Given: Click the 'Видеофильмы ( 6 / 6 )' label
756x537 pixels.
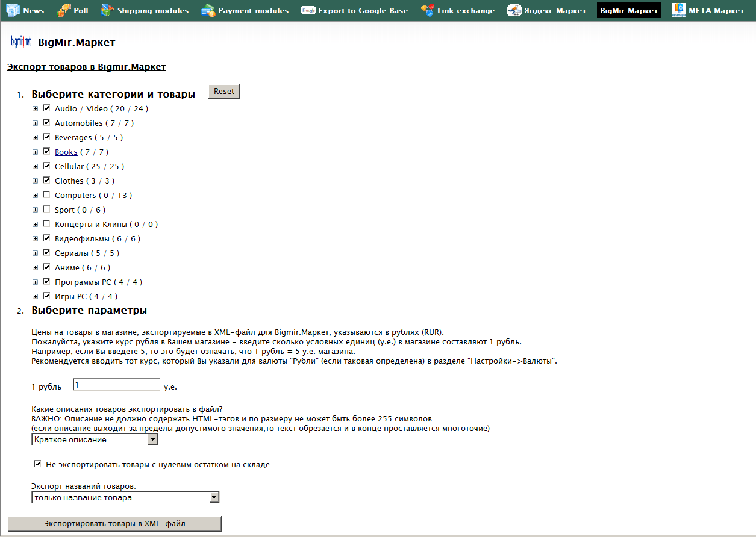Looking at the screenshot, I should 98,239.
